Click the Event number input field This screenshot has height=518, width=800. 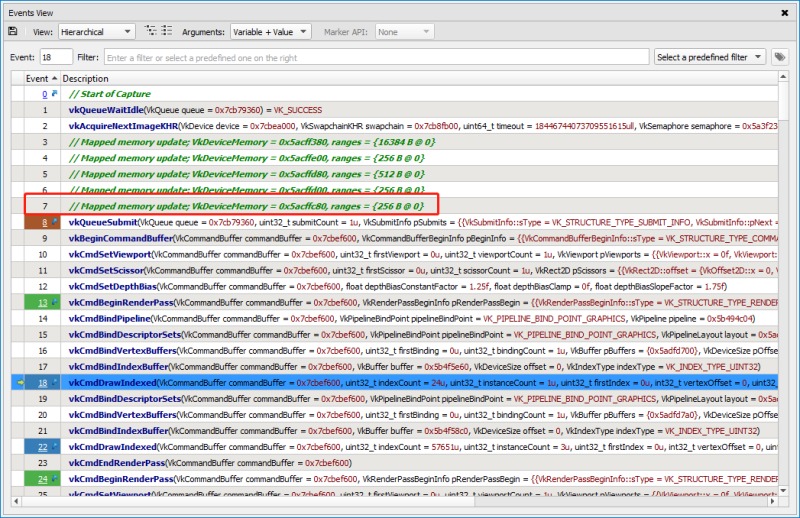(56, 57)
